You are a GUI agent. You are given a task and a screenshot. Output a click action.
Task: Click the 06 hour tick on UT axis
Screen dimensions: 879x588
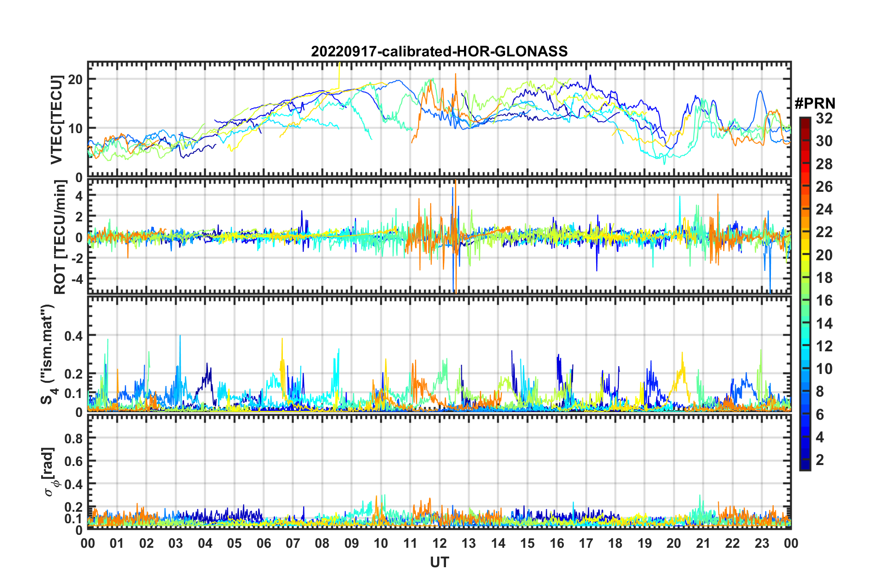[x=263, y=543]
